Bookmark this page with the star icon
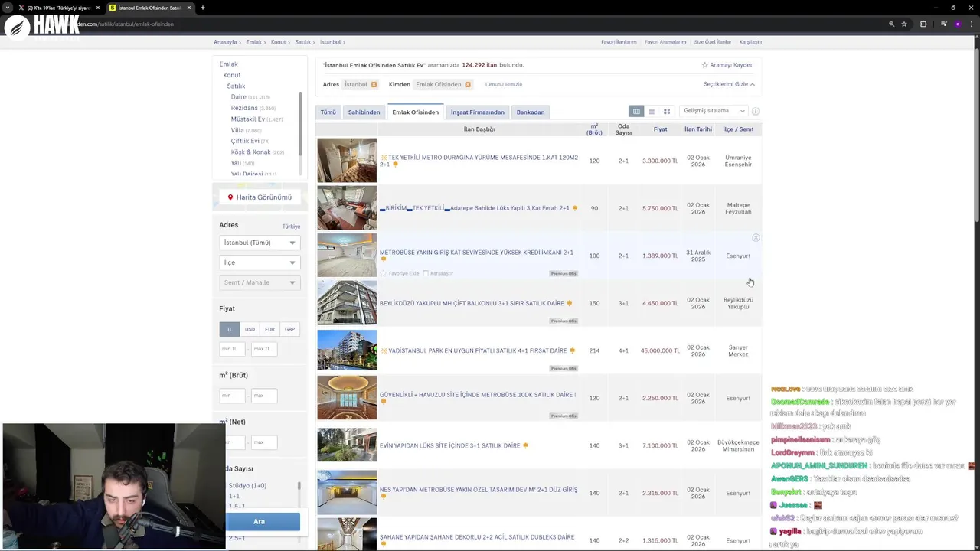980x551 pixels. tap(904, 24)
